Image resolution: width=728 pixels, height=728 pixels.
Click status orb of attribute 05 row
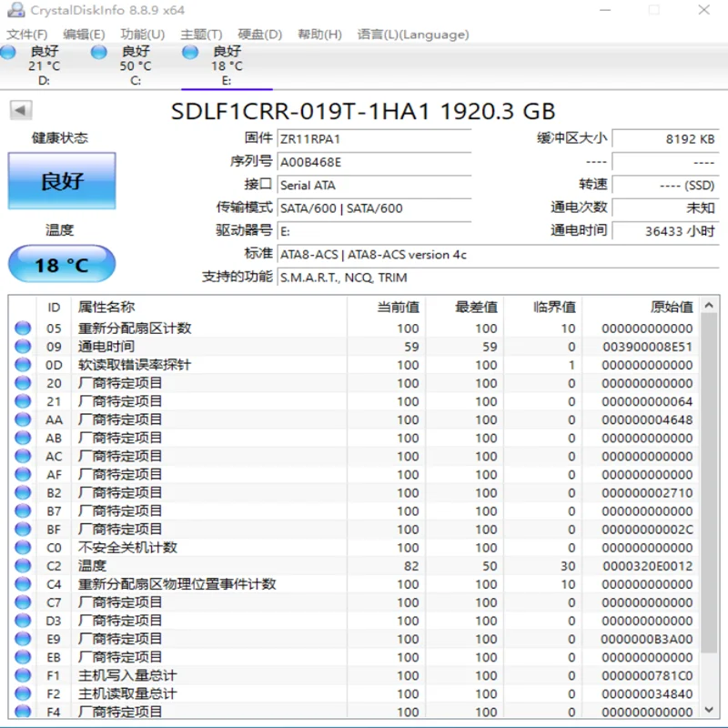[23, 329]
